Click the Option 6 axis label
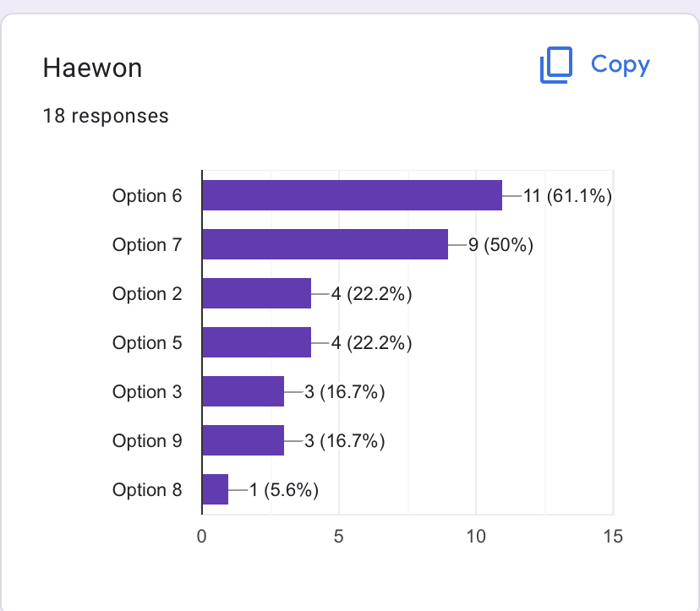The width and height of the screenshot is (700, 611). 147,195
